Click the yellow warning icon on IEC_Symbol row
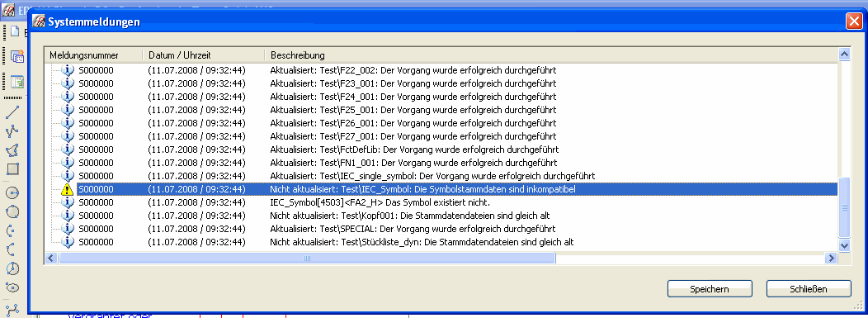 point(67,189)
